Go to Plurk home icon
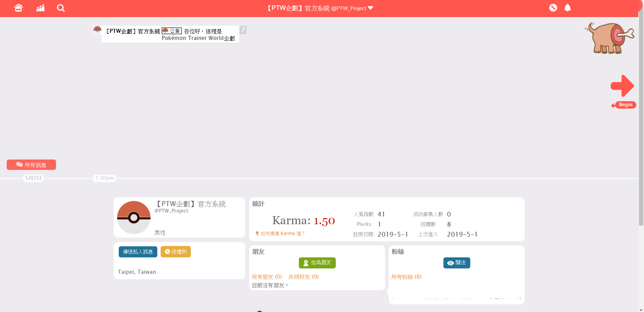This screenshot has height=312, width=644. click(x=18, y=8)
